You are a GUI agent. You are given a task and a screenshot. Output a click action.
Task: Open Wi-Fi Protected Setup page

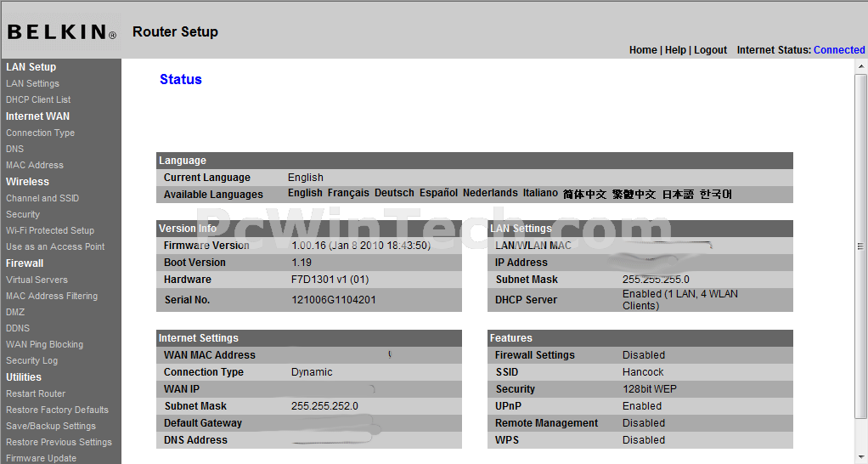[x=50, y=230]
